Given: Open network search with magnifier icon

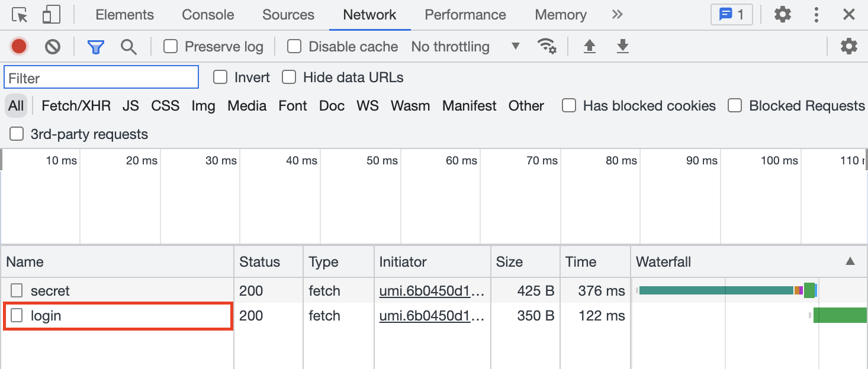Looking at the screenshot, I should coord(128,47).
